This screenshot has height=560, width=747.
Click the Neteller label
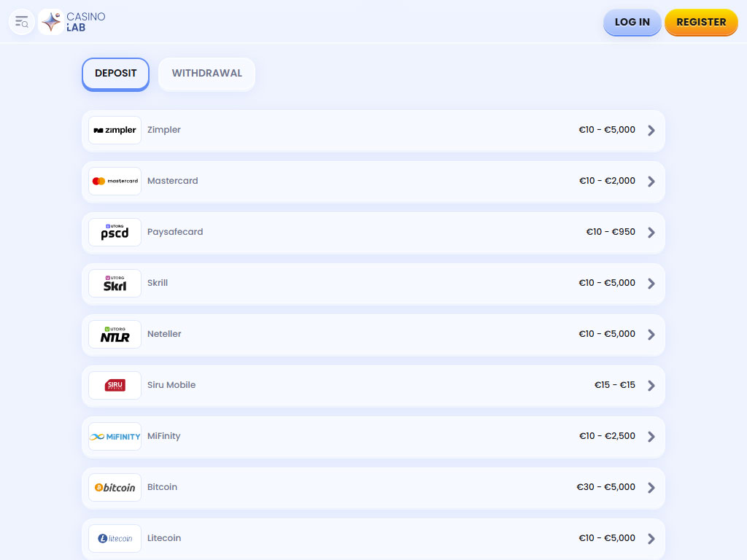click(164, 334)
